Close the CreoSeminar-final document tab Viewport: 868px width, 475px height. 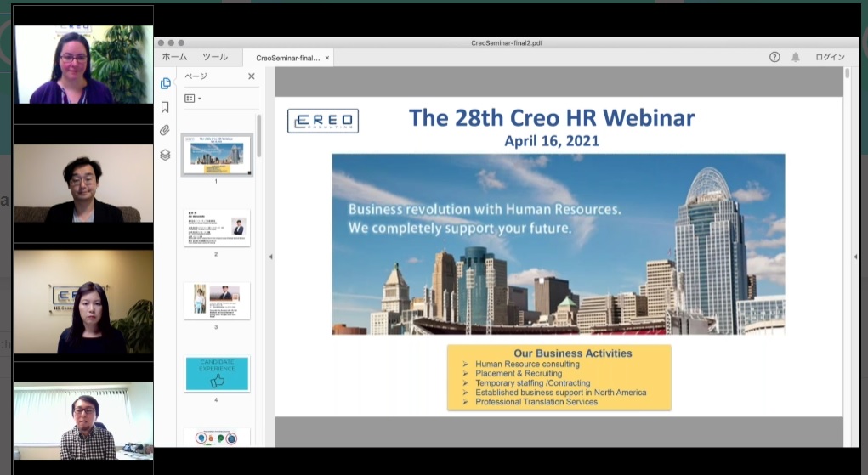click(327, 58)
